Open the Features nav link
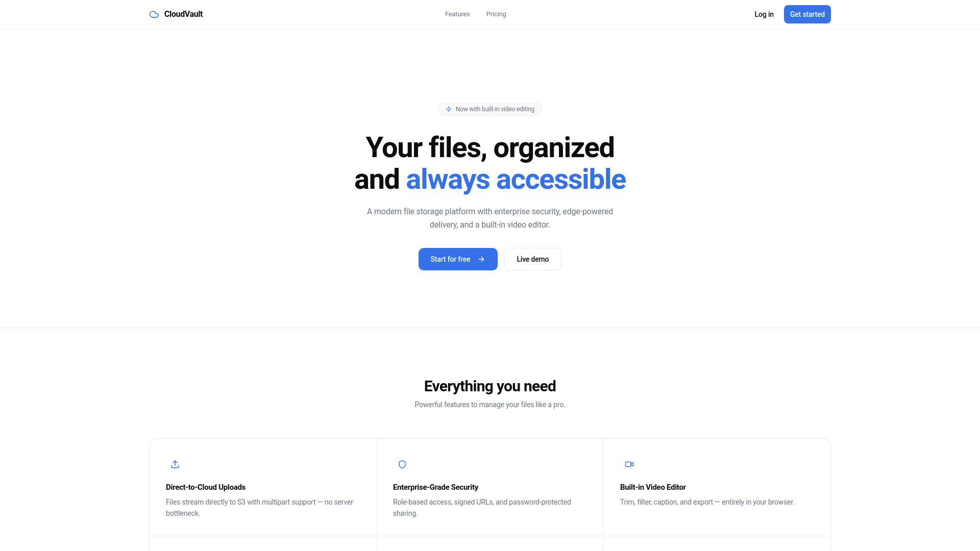 point(457,14)
